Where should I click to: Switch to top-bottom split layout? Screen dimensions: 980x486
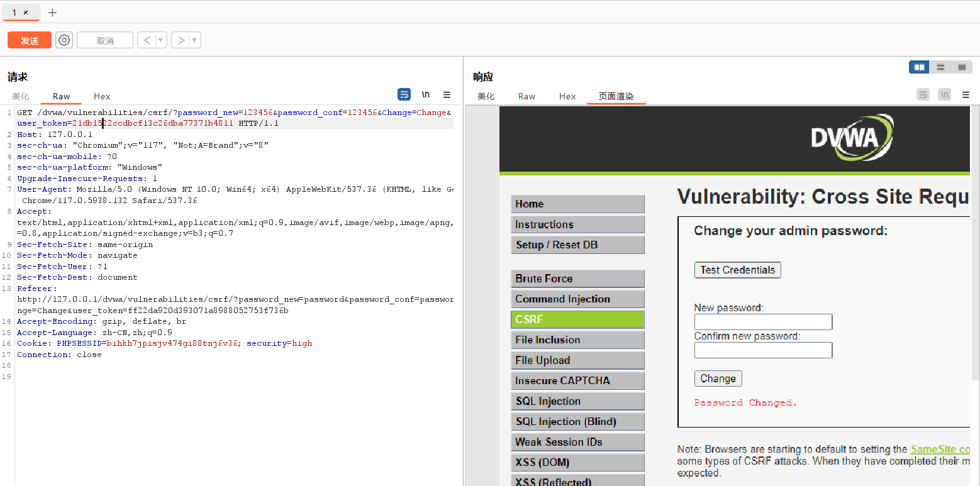pyautogui.click(x=940, y=67)
